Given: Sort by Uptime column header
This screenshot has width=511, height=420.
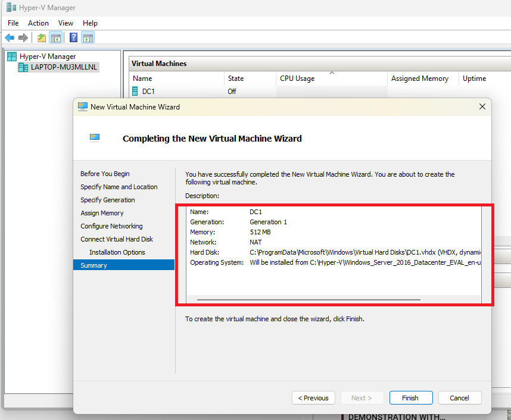Looking at the screenshot, I should pos(485,79).
